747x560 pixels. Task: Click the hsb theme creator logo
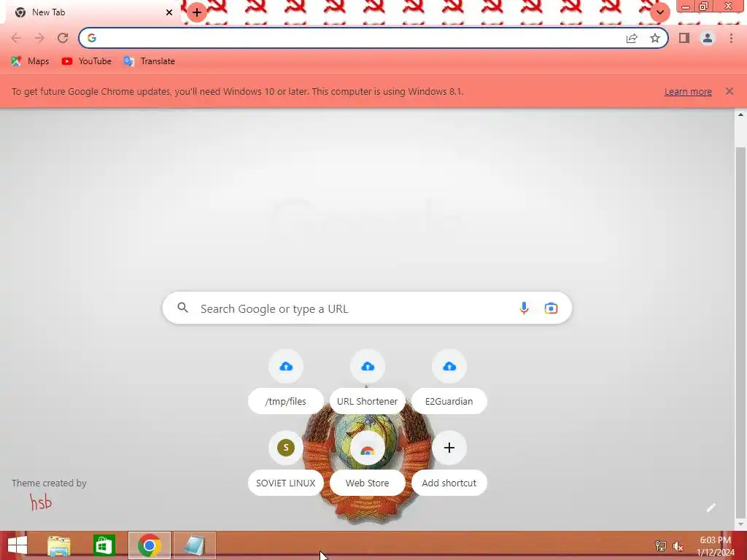pyautogui.click(x=41, y=502)
